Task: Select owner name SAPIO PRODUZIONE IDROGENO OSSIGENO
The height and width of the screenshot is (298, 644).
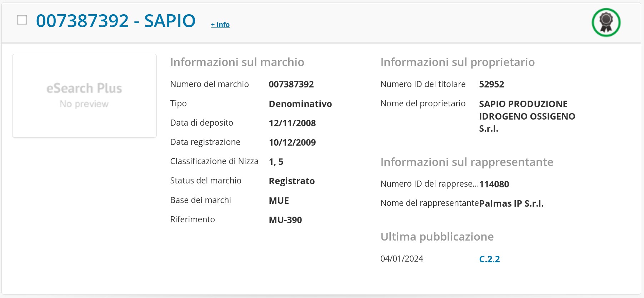Action: click(527, 116)
